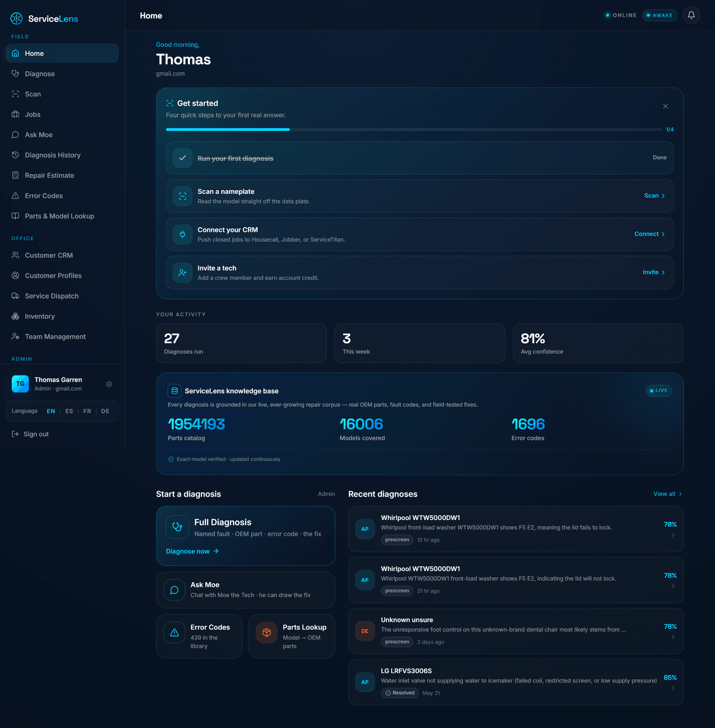Click the AP badge on LG LRFVS3006S
This screenshot has height=728, width=715.
point(365,682)
